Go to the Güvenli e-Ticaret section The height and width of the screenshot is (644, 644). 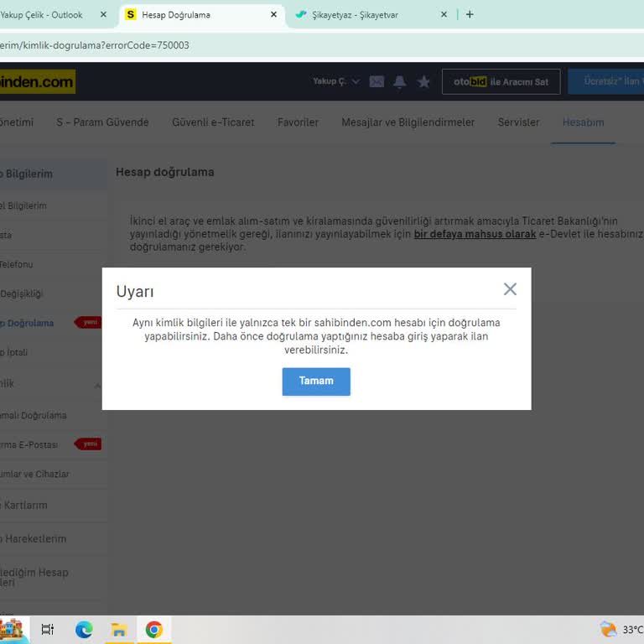click(213, 122)
